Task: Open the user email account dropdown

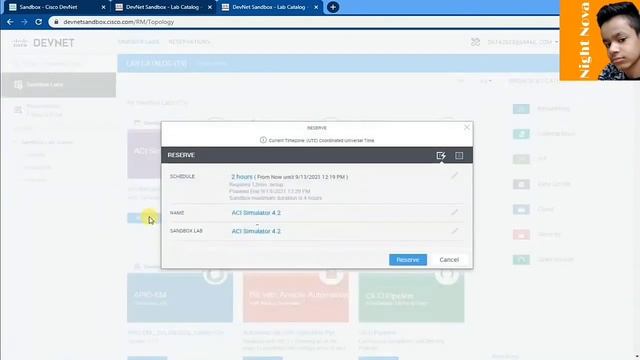Action: pyautogui.click(x=522, y=42)
